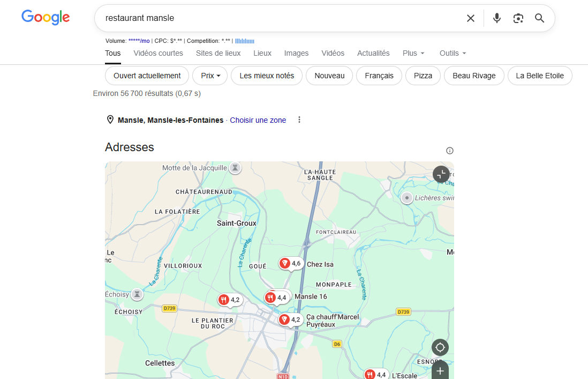The width and height of the screenshot is (588, 379).
Task: Click the Ça chauff'Marcel Puyréaux map label
Action: coord(332,321)
